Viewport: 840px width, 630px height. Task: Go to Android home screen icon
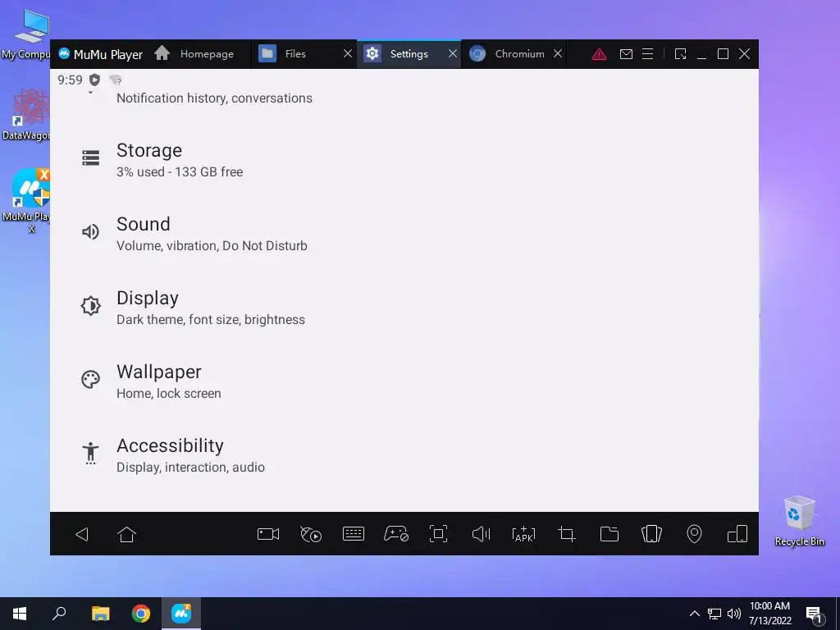(127, 534)
